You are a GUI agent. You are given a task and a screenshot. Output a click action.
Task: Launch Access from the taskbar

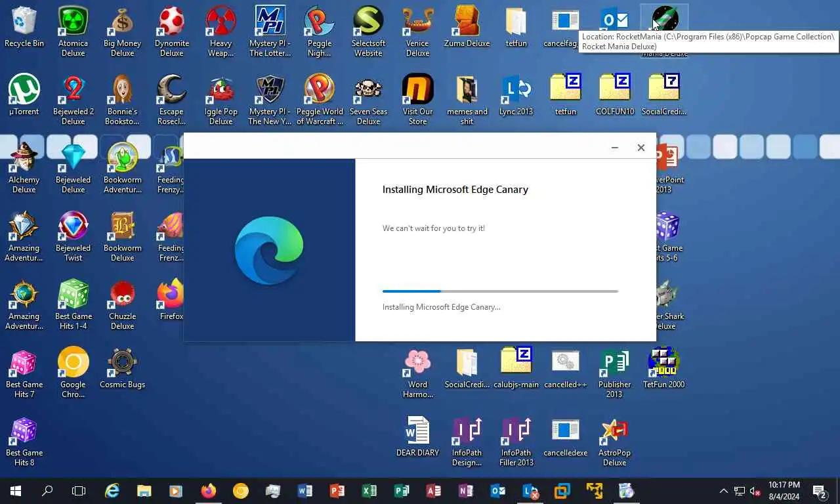(x=433, y=491)
